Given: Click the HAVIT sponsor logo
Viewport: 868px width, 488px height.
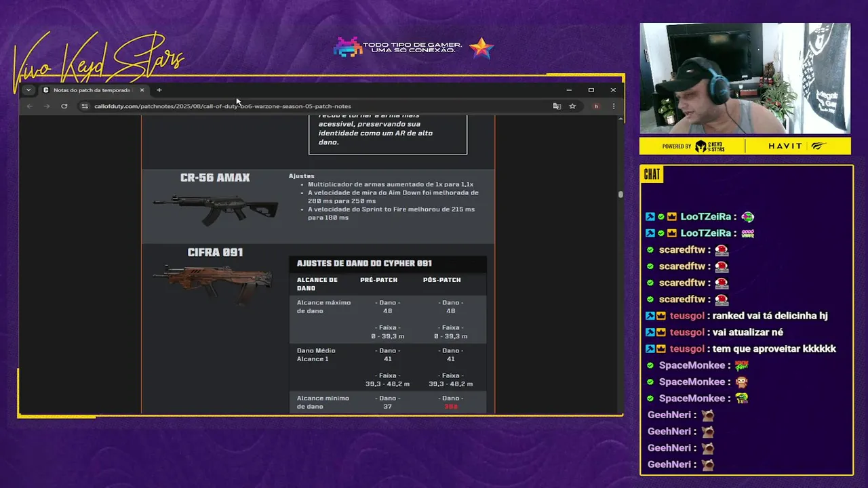Looking at the screenshot, I should point(785,146).
